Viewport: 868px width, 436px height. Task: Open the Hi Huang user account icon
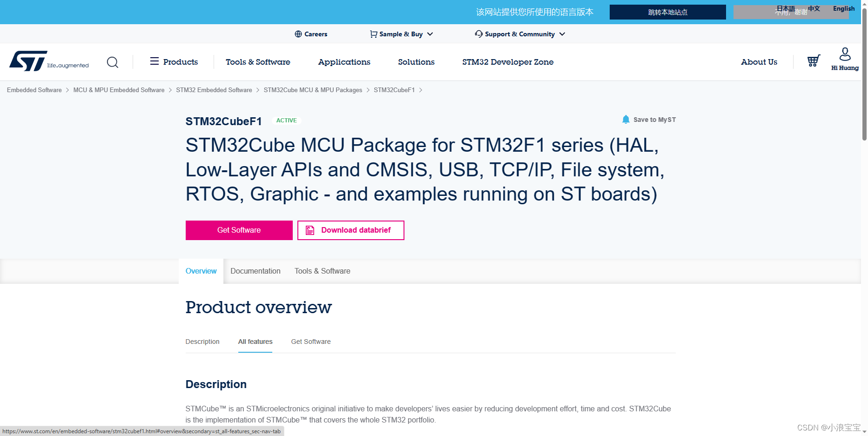845,59
